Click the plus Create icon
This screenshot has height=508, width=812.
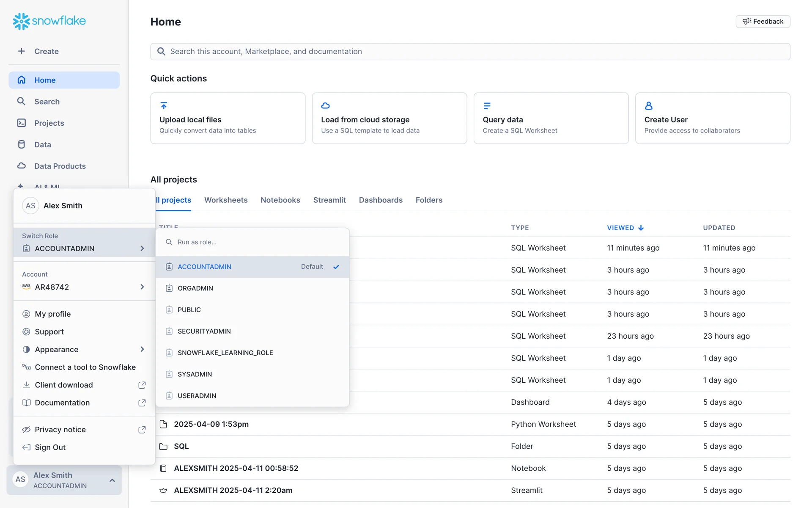[x=21, y=51]
